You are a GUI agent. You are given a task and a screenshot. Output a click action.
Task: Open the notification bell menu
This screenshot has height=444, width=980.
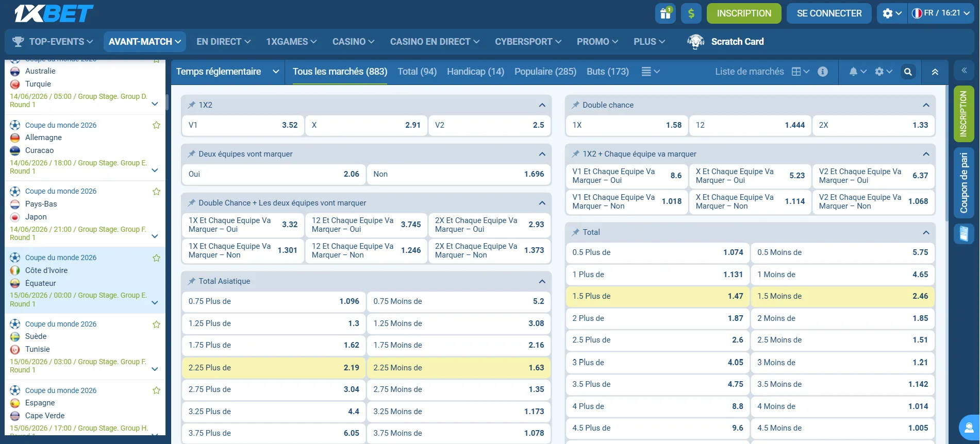[x=858, y=72]
